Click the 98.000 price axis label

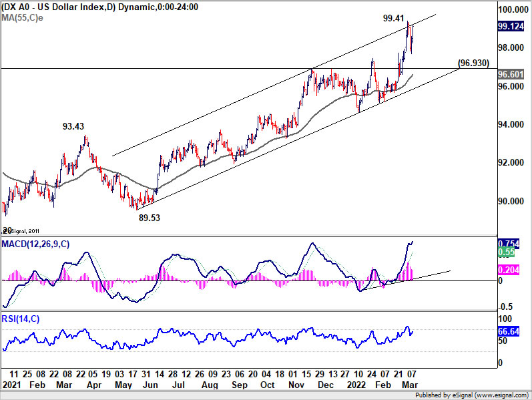(x=511, y=47)
